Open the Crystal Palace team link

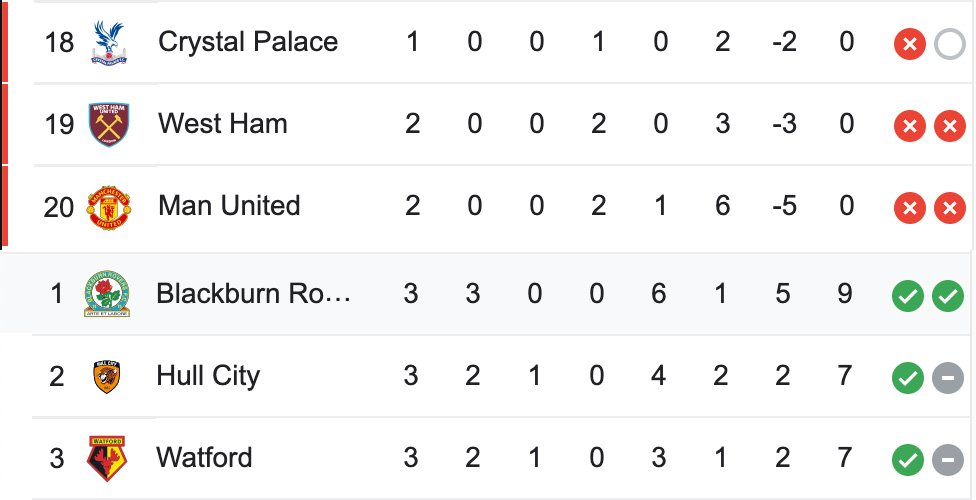click(x=247, y=42)
